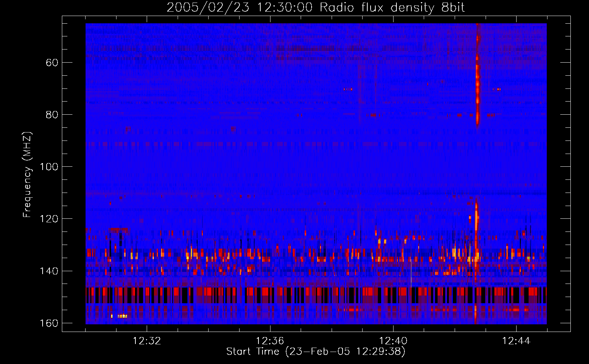Screen dimensions: 589x364
Task: Click the plot title '2005/02/23 12:30:00 Radio flux density 8bit'
Action: 316,7
